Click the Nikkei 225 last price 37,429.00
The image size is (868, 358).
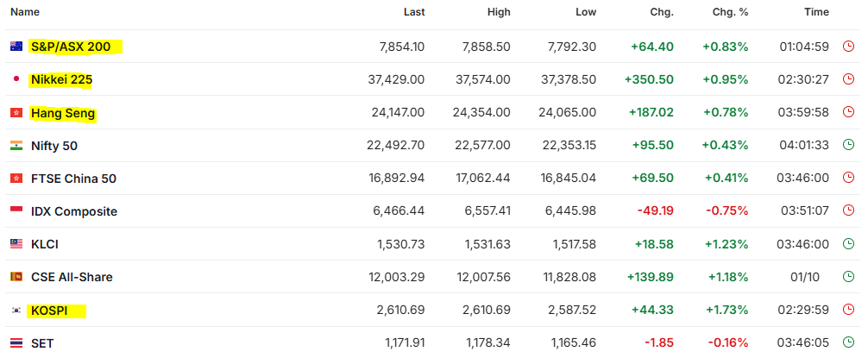(396, 79)
